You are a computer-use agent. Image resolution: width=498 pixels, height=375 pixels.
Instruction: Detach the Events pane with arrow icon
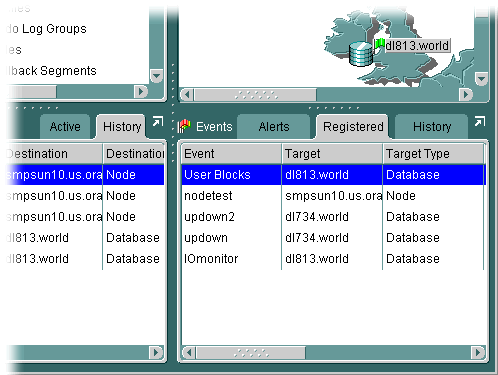(480, 121)
